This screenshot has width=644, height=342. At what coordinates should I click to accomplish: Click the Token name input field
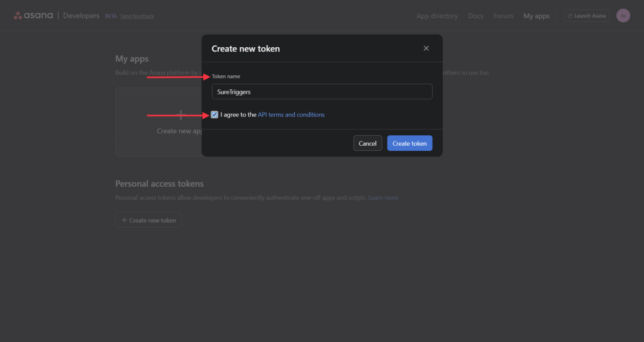coord(321,92)
